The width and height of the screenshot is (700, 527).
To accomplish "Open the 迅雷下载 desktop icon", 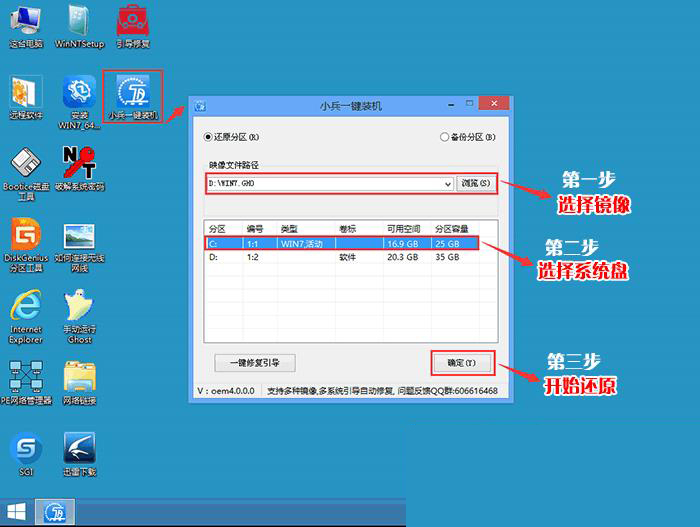I will (79, 455).
